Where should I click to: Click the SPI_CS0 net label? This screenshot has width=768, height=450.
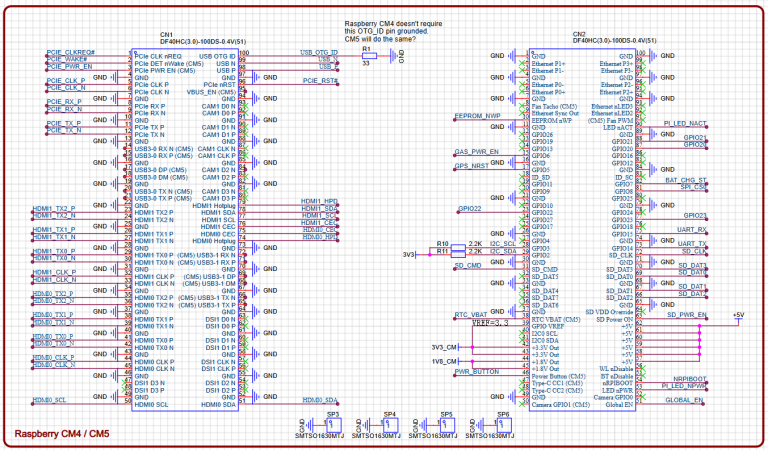click(x=694, y=187)
